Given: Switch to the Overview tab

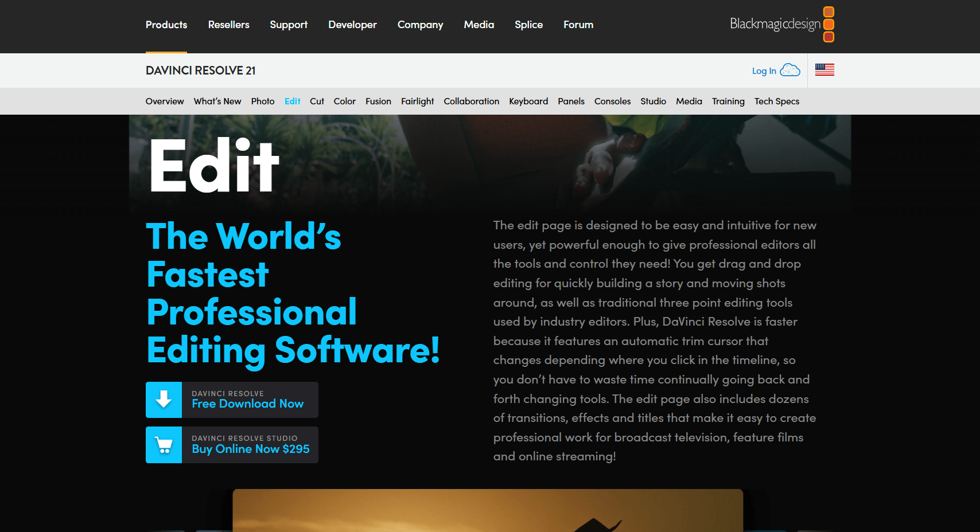Looking at the screenshot, I should pos(165,101).
